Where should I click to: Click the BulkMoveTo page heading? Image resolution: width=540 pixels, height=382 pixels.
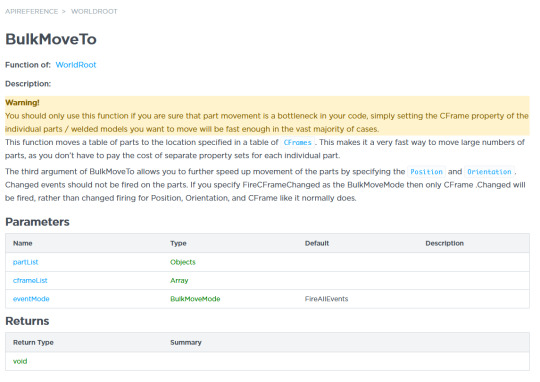pos(51,39)
